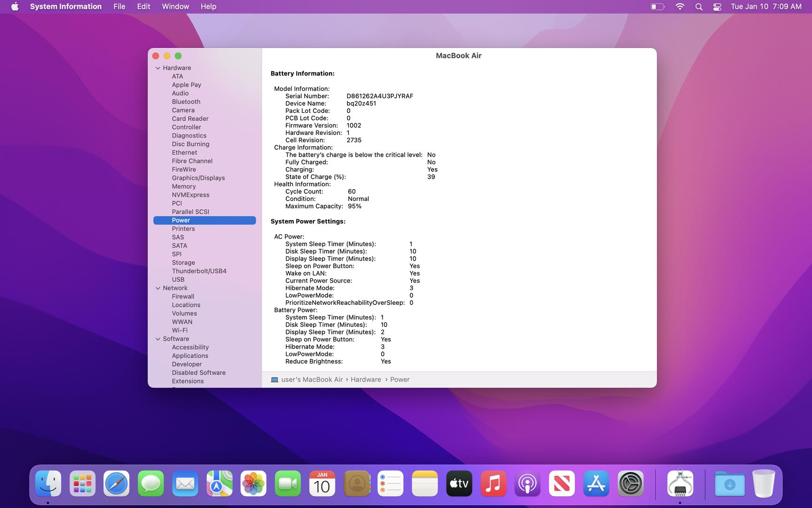Image resolution: width=812 pixels, height=508 pixels.
Task: Open Control Center in menu bar
Action: coord(717,7)
